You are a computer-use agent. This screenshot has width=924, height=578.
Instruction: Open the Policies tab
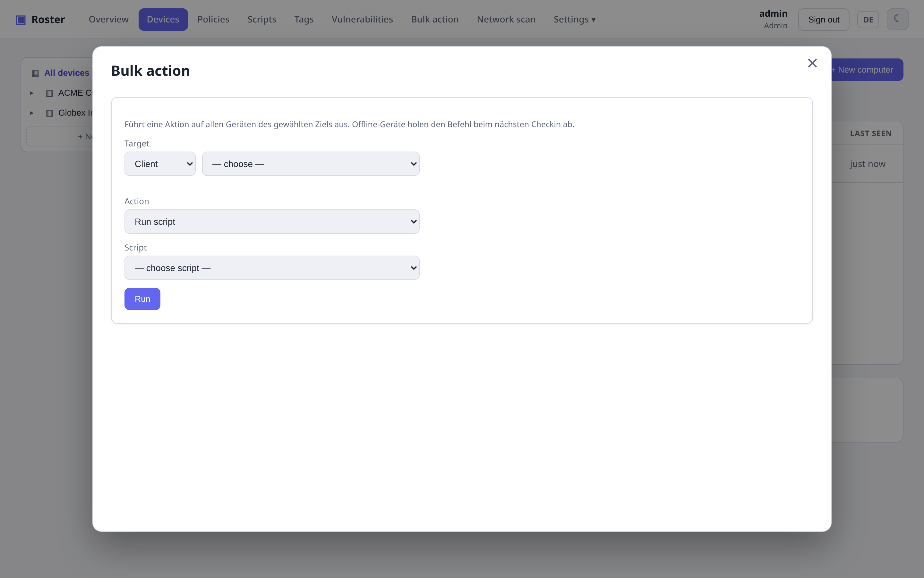(x=213, y=20)
